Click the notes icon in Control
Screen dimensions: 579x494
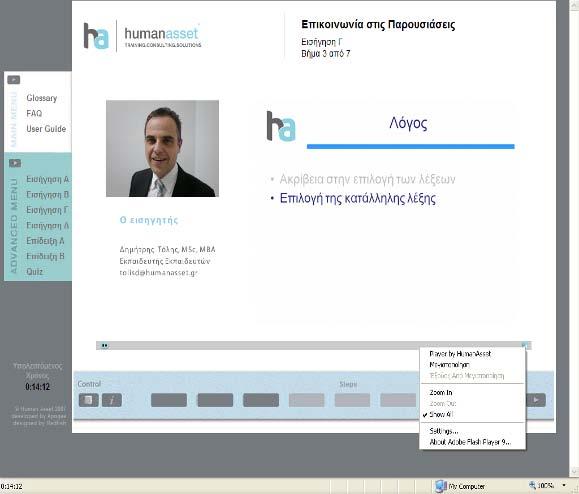(x=89, y=400)
